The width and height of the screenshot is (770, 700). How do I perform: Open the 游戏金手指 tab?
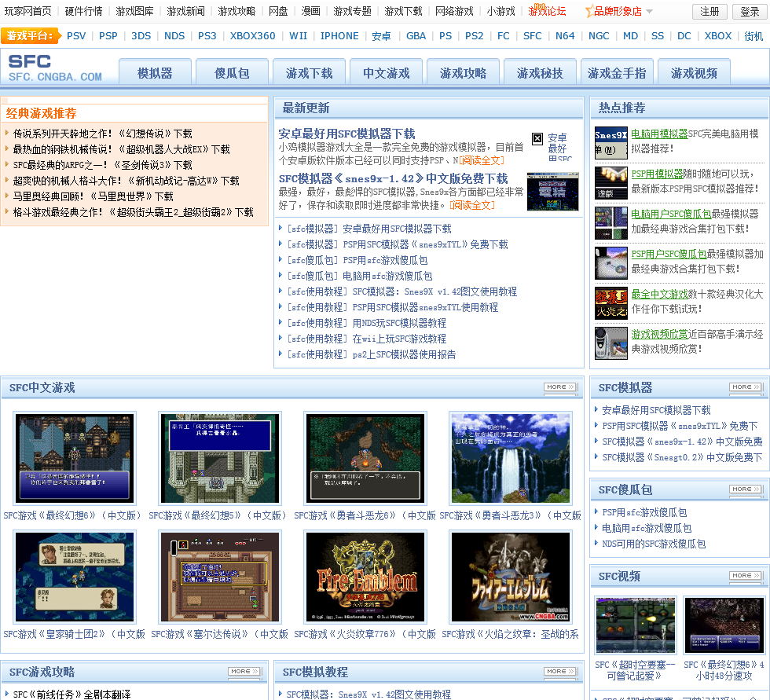tap(617, 72)
